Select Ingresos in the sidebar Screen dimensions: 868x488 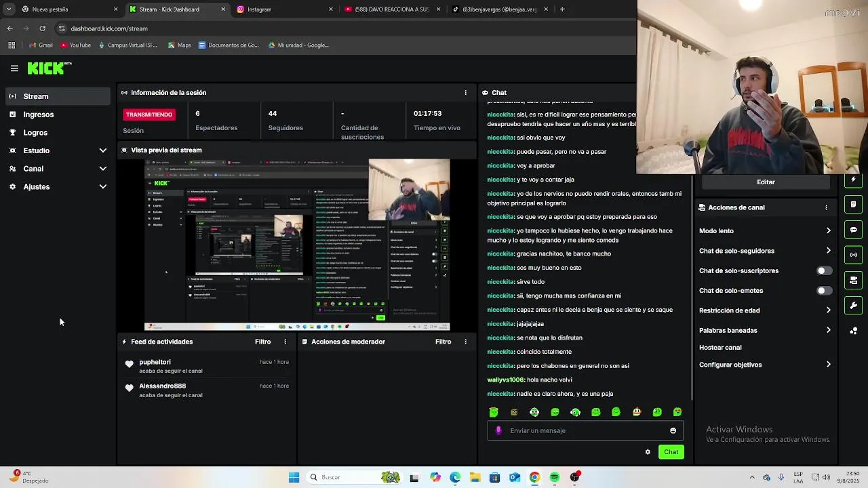[x=57, y=115]
